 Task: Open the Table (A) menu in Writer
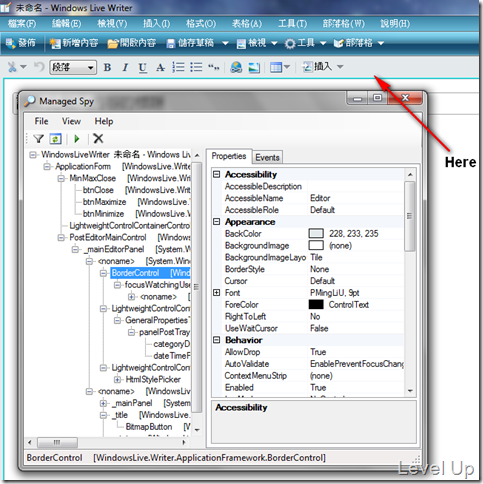pos(247,24)
